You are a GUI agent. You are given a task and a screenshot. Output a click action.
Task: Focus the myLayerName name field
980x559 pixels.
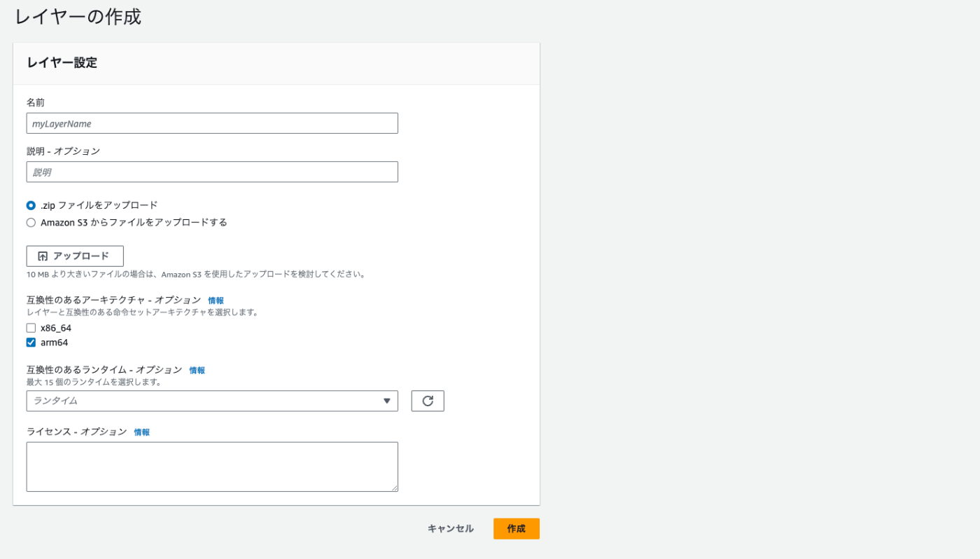click(210, 123)
